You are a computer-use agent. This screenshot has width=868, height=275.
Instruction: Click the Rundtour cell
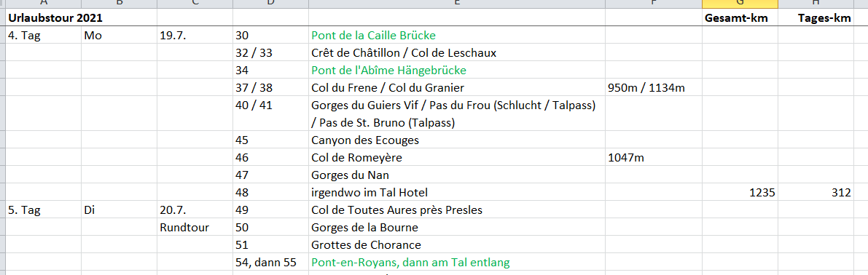[195, 228]
